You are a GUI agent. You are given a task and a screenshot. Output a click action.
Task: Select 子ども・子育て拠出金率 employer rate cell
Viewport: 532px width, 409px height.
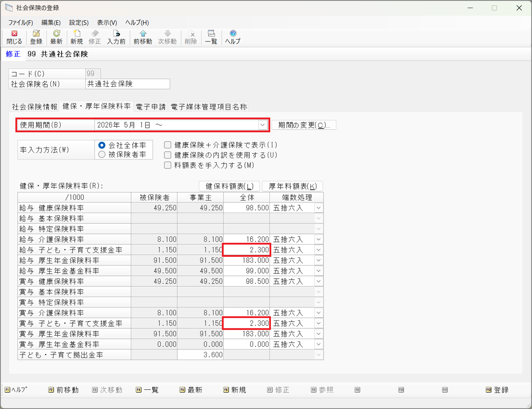point(200,355)
